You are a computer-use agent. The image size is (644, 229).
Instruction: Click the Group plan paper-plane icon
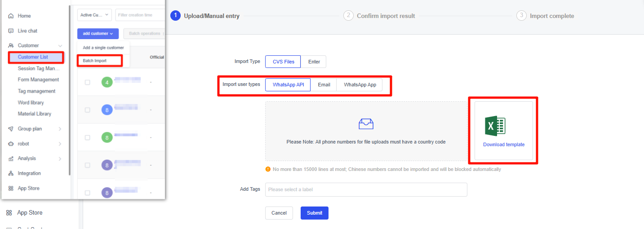point(11,129)
